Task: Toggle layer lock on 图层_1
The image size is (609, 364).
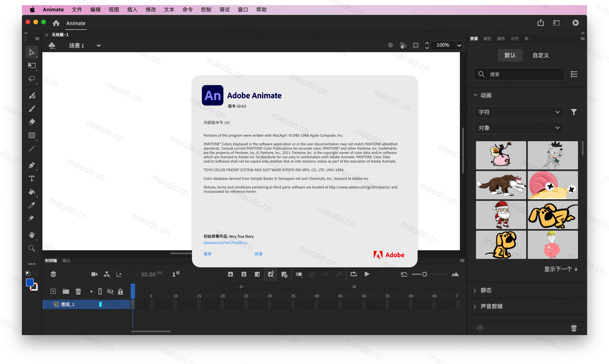Action: [x=120, y=304]
